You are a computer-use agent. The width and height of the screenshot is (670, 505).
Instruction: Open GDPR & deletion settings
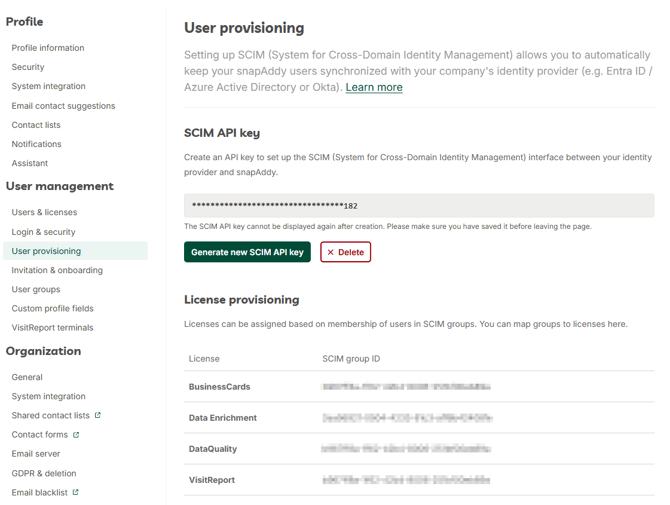44,473
